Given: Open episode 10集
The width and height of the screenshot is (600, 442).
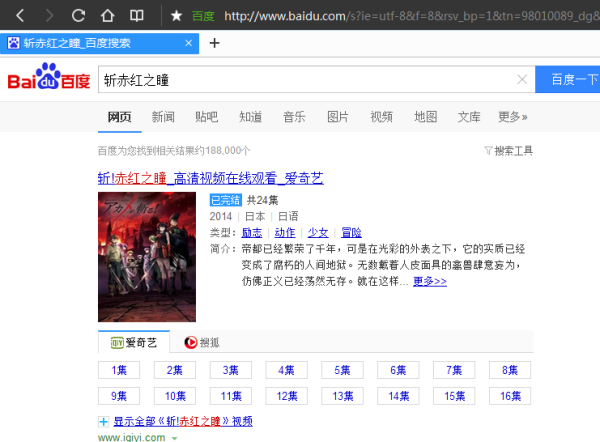Looking at the screenshot, I should (x=175, y=396).
